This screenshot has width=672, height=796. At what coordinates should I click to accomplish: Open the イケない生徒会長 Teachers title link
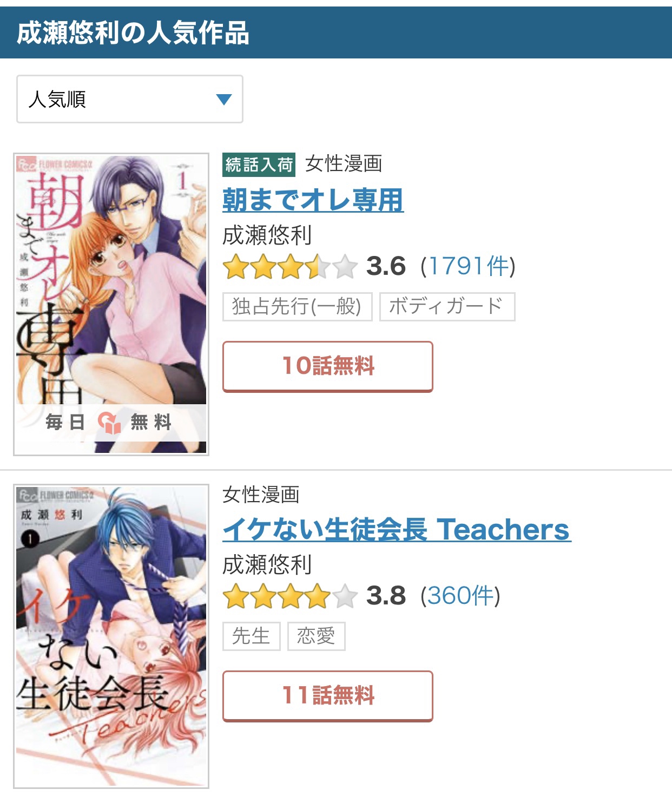pos(397,529)
